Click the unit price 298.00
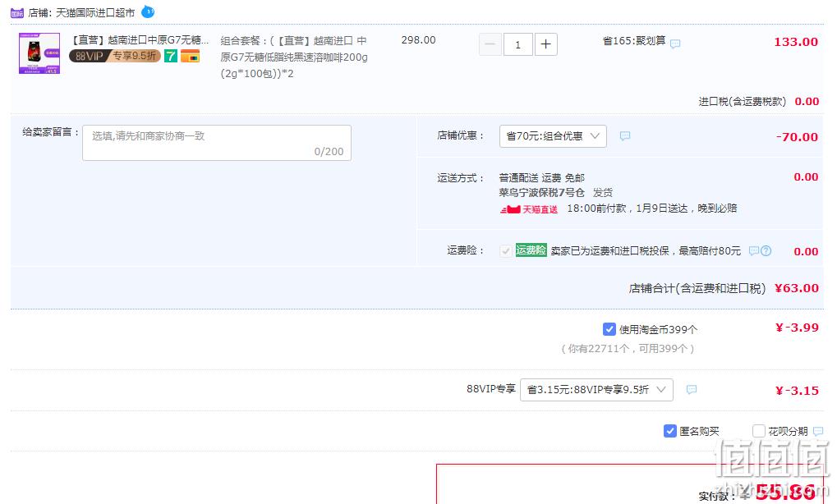 pyautogui.click(x=419, y=40)
